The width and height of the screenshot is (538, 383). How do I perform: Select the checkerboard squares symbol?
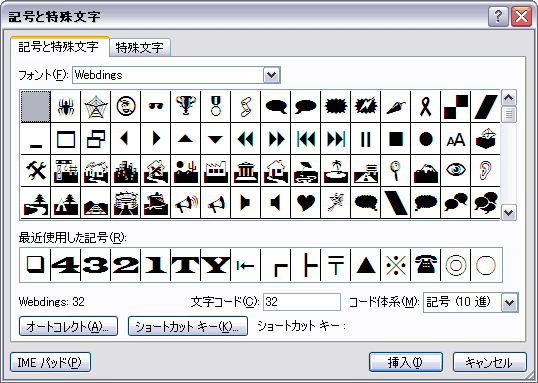(456, 106)
